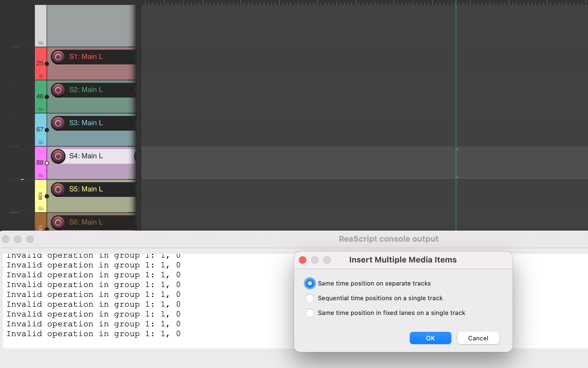
Task: Select 'Same time position on separate tracks'
Action: [x=310, y=283]
